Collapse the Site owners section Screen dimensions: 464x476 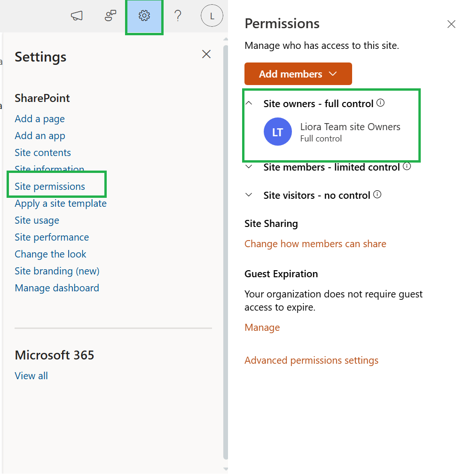(249, 103)
